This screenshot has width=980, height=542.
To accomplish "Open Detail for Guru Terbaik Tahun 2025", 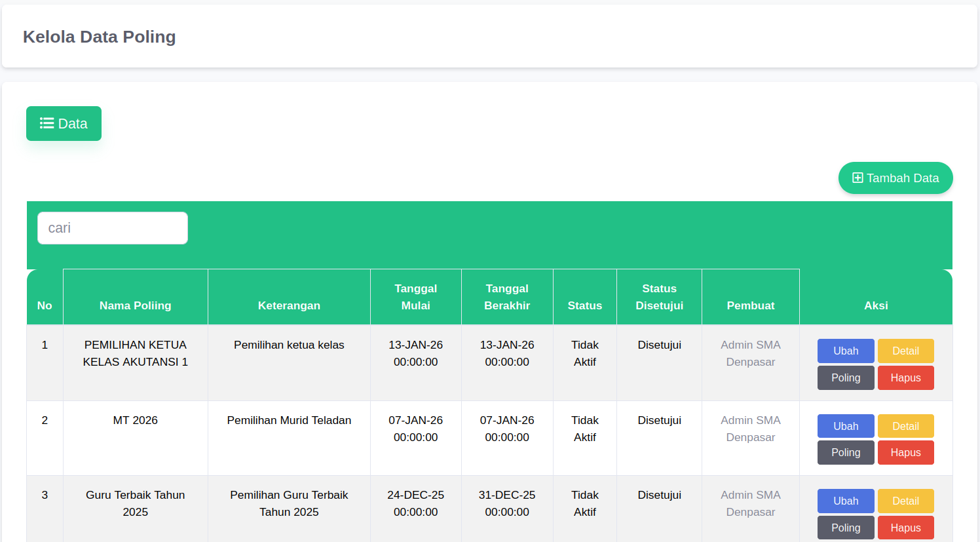I will click(x=905, y=501).
